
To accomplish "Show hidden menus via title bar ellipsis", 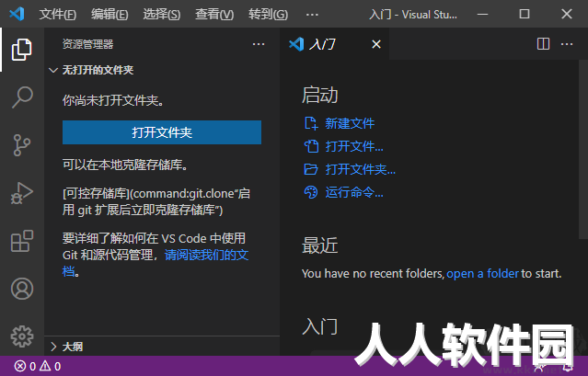I will 312,15.
